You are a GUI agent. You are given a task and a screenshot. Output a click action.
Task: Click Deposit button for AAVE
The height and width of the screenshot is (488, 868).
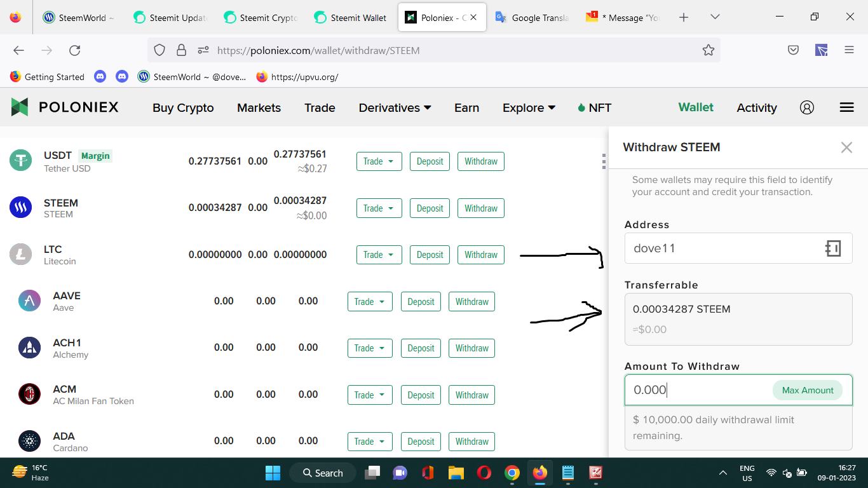[421, 302]
